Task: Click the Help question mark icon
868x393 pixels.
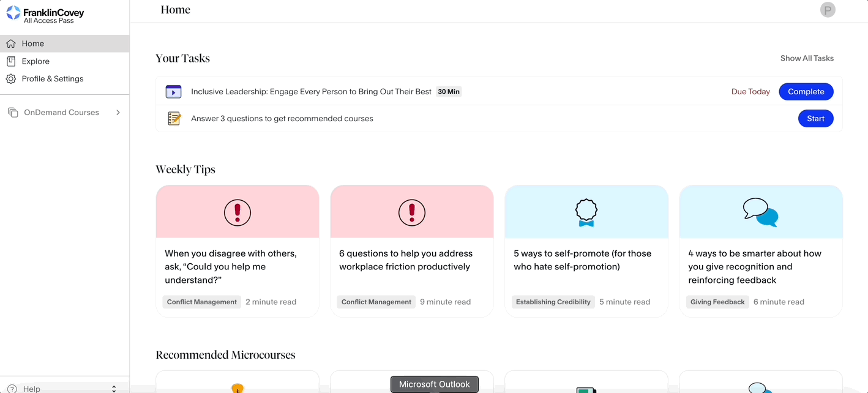Action: tap(12, 388)
